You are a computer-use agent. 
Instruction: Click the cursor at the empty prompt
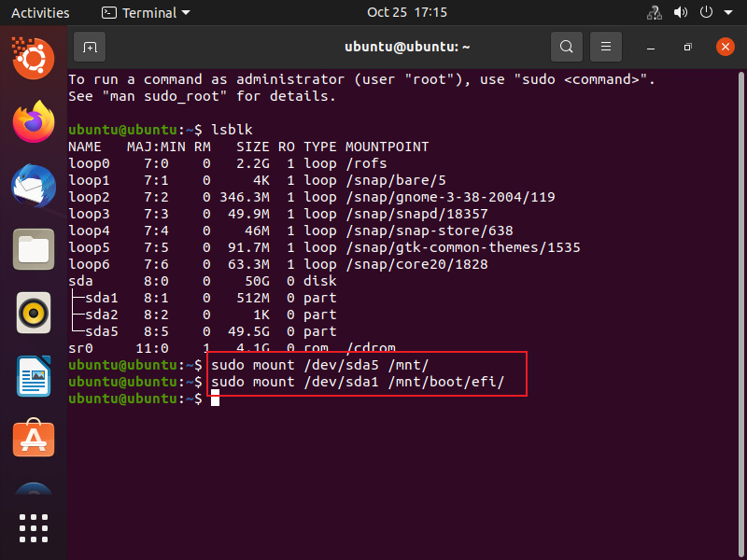coord(215,399)
